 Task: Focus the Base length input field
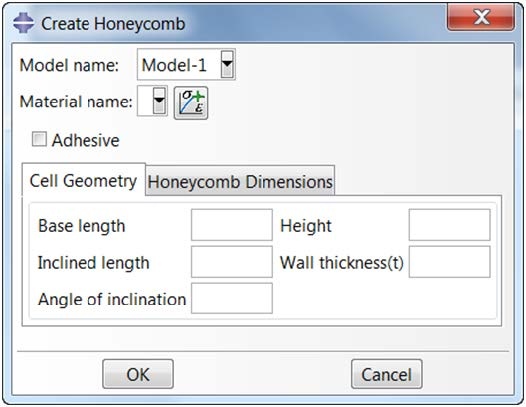[232, 225]
